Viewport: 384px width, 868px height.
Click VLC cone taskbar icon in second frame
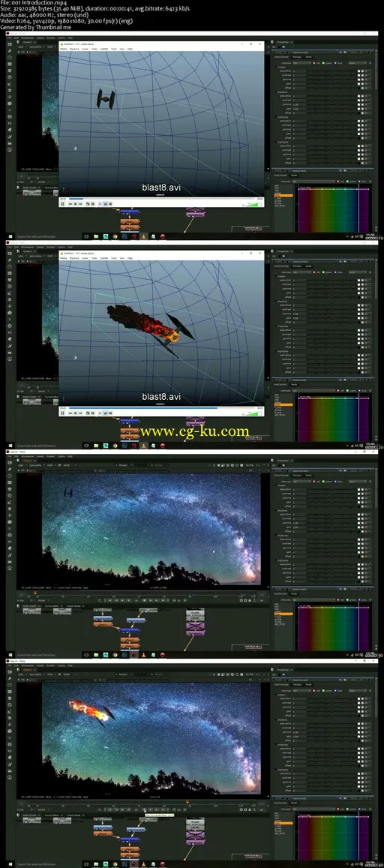(x=144, y=446)
